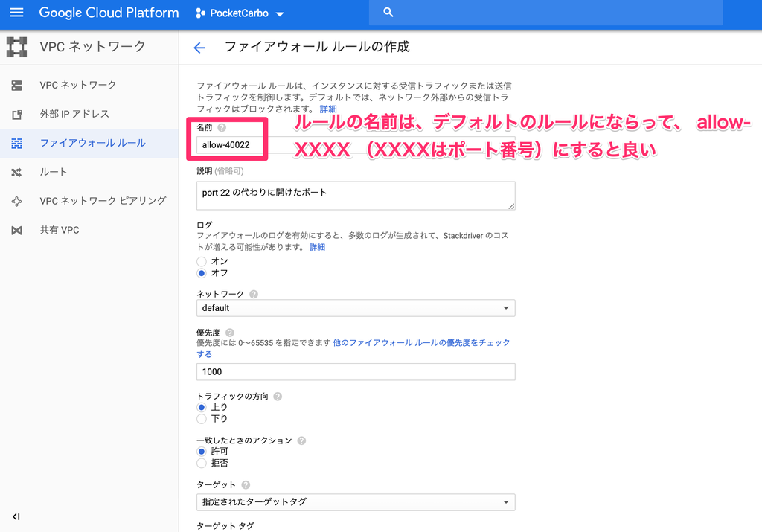The image size is (762, 532).
Task: Click the ファイアウォール ルール sidebar icon
Action: click(18, 143)
